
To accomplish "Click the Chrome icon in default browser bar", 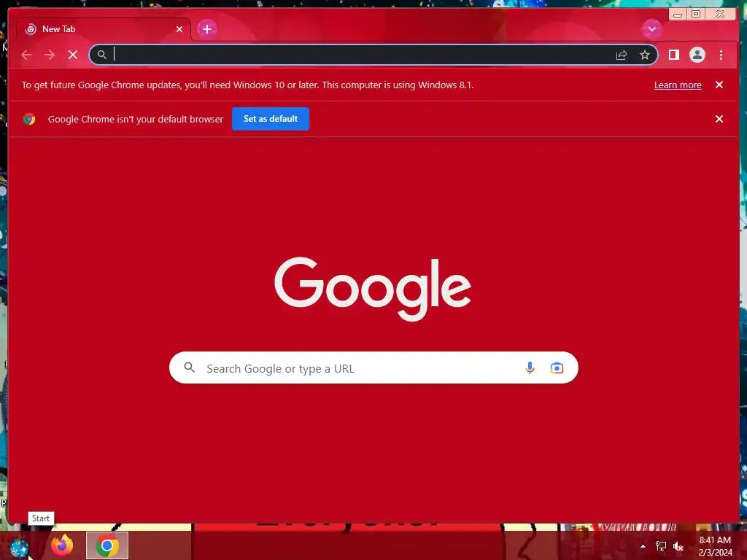I will point(29,119).
